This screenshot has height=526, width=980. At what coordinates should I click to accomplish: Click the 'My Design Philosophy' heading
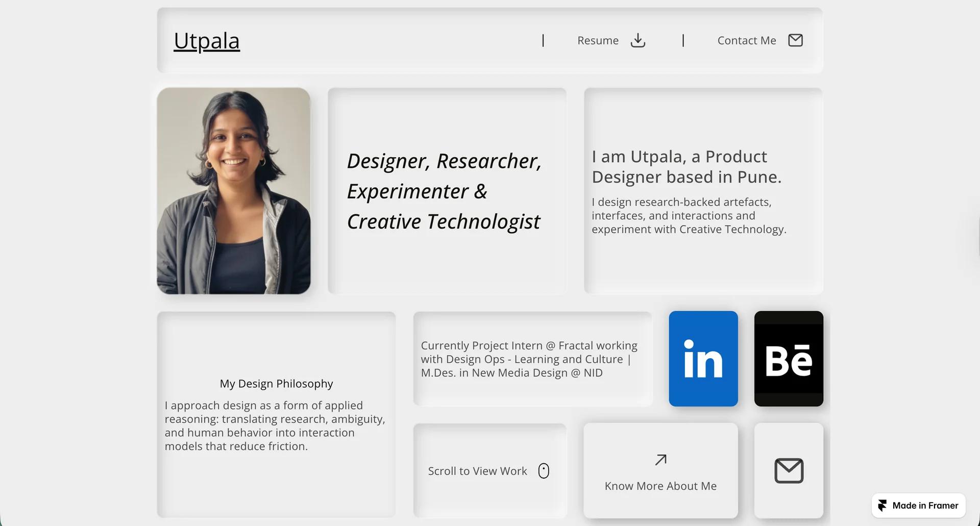click(276, 384)
